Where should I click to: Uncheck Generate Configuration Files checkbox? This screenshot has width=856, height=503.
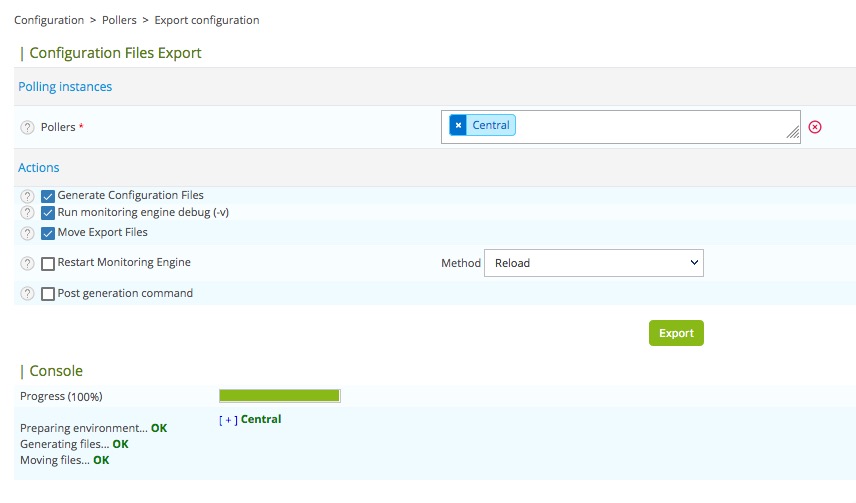click(x=48, y=196)
